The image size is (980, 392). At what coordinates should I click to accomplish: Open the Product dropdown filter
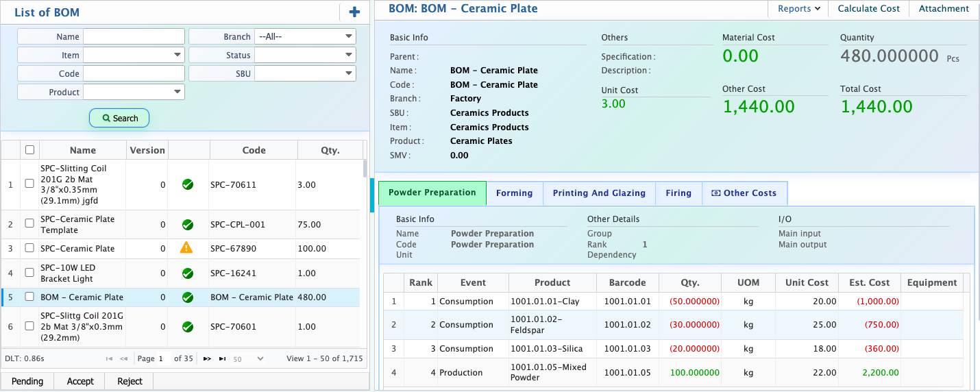click(134, 92)
